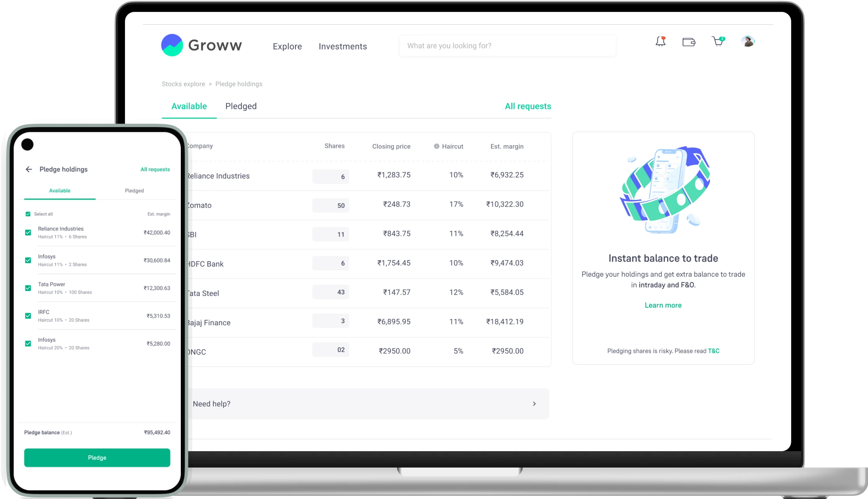Tap the back arrow beside Pledge holdings
Viewport: 868px width, 499px height.
click(x=29, y=169)
